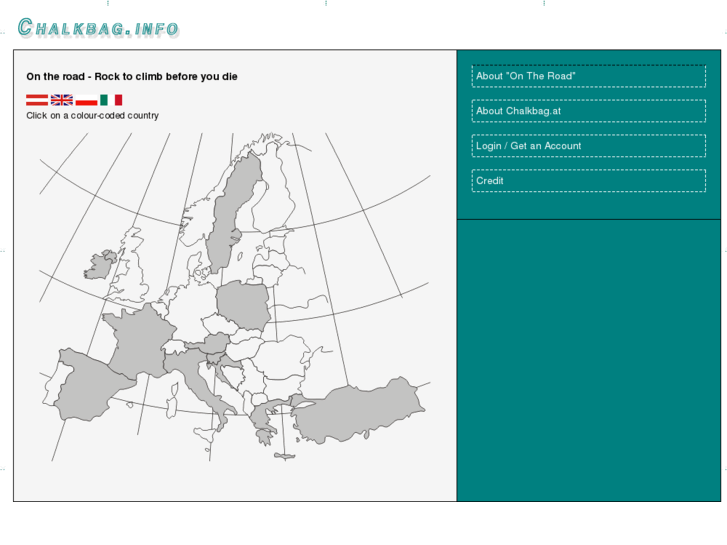Pick the Italian flag language option

tap(111, 100)
